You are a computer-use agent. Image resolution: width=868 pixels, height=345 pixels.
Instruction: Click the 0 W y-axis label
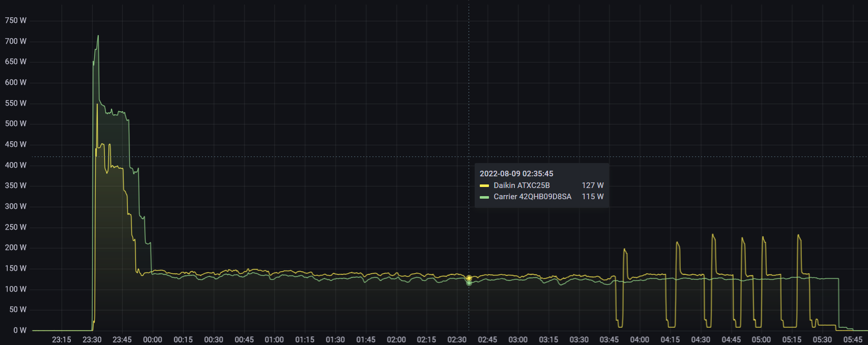point(20,331)
